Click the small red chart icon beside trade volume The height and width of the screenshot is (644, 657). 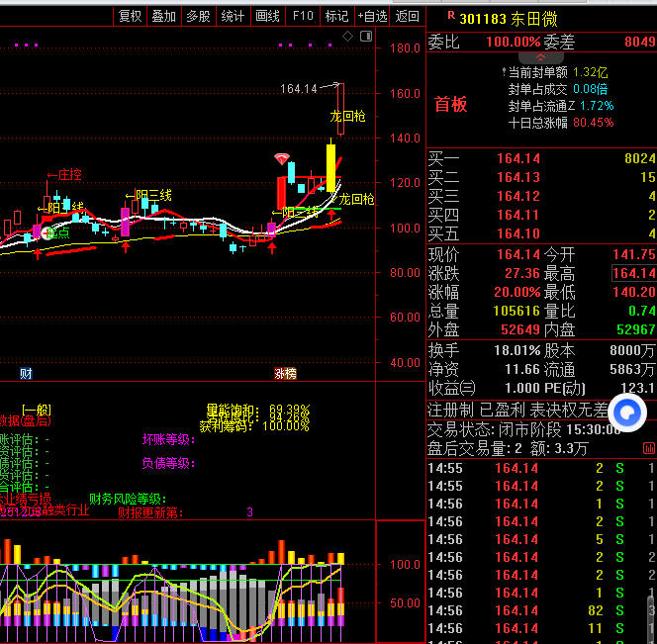[x=649, y=448]
